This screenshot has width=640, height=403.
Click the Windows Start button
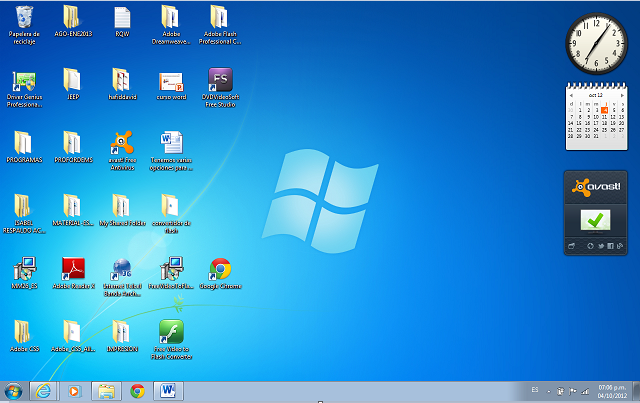[14, 391]
